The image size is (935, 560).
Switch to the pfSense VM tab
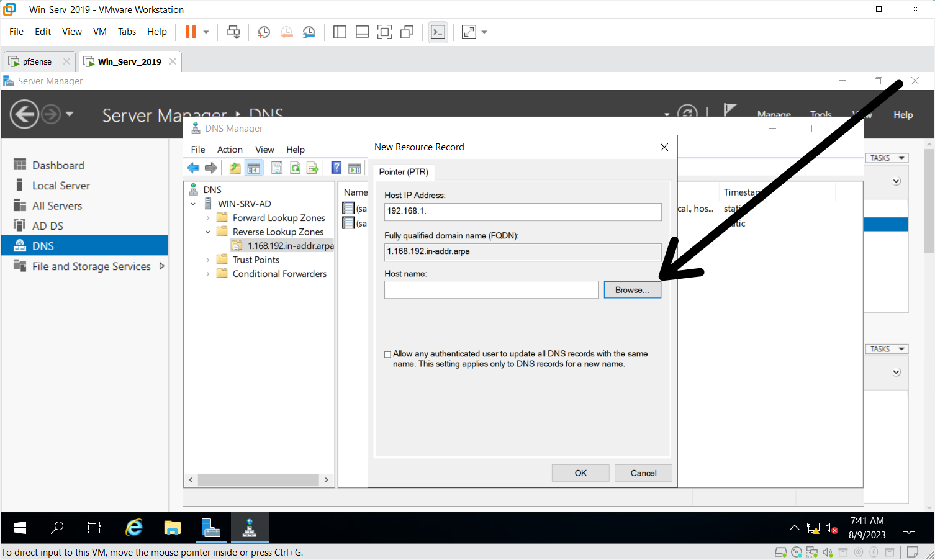point(37,61)
